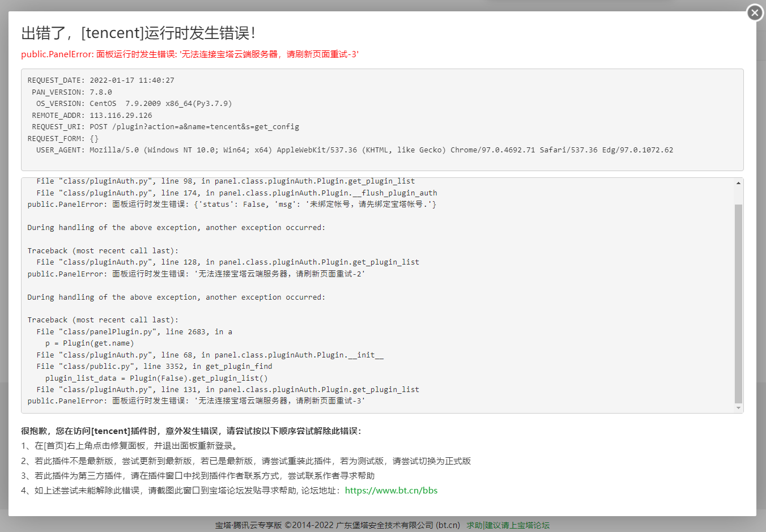Click the pluginAuth.py line 98 traceback row
The width and height of the screenshot is (766, 532).
[225, 181]
